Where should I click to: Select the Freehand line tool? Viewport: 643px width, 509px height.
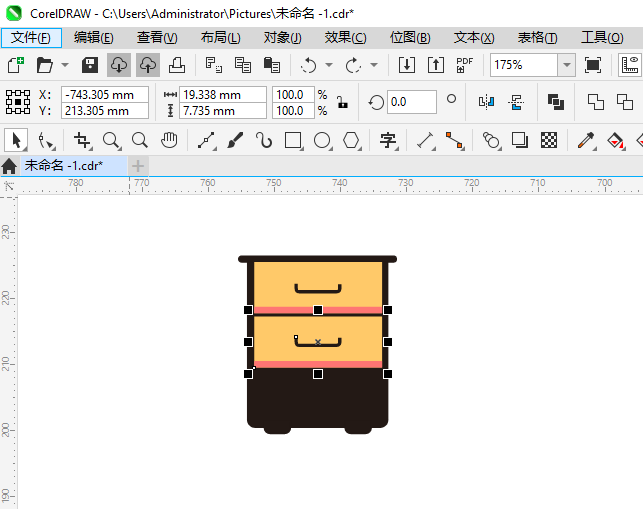[206, 140]
